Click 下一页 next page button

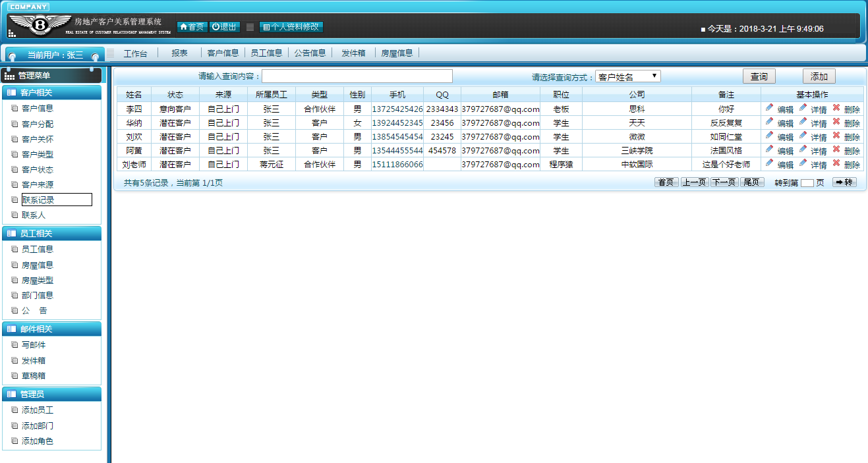(x=724, y=182)
